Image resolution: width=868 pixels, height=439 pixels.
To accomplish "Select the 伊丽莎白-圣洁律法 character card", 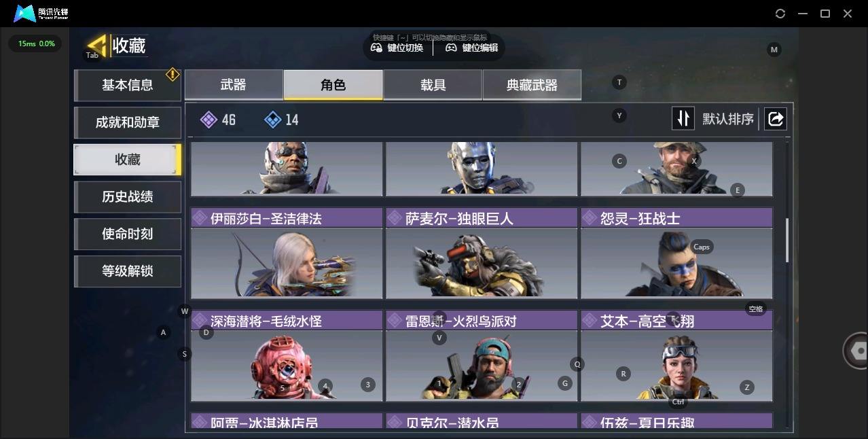I will [287, 253].
